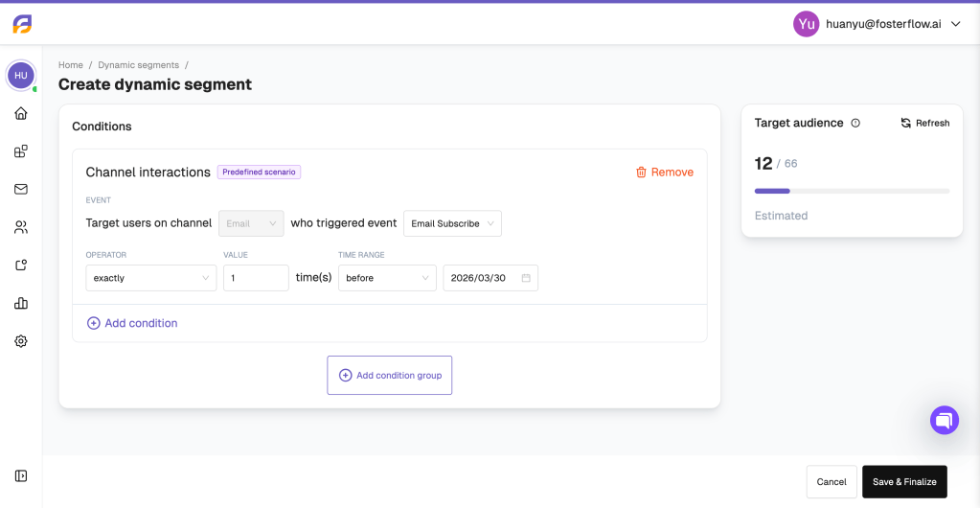980x508 pixels.
Task: Open the before time range dropdown
Action: point(388,278)
